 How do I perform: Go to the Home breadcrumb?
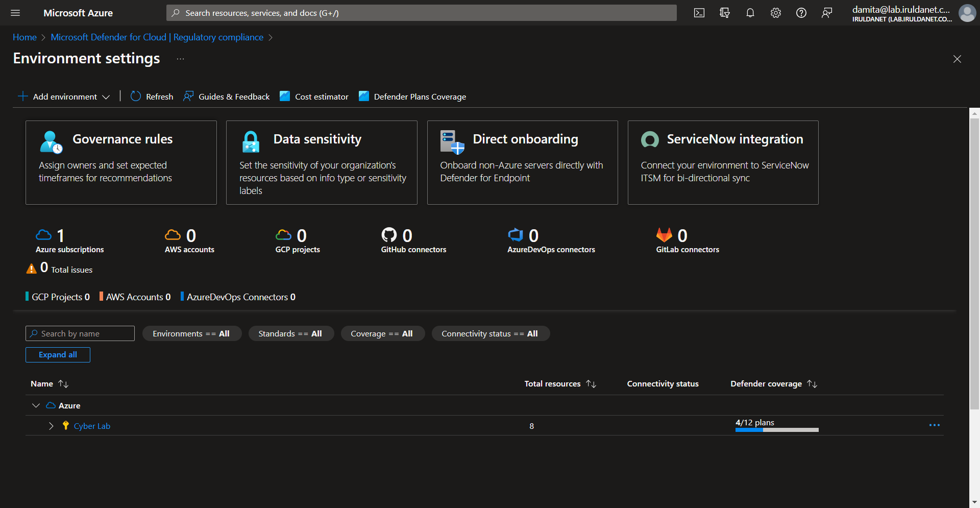[x=24, y=37]
